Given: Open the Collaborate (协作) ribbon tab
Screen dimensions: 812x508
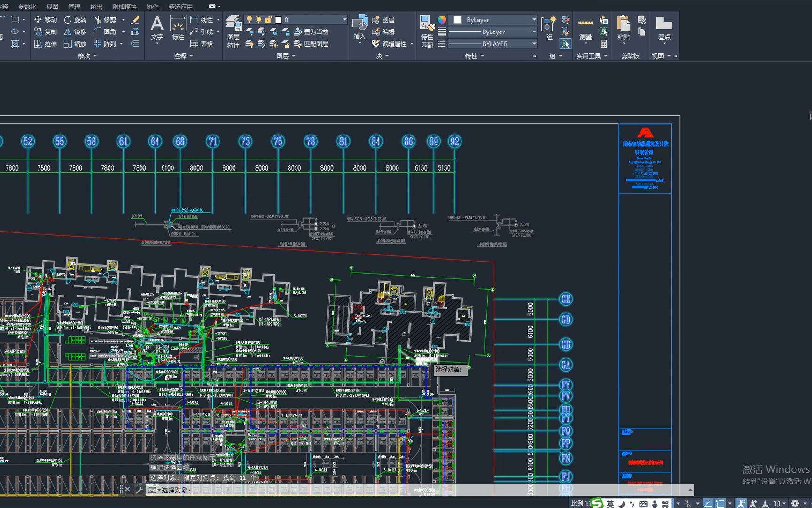Looking at the screenshot, I should (152, 7).
